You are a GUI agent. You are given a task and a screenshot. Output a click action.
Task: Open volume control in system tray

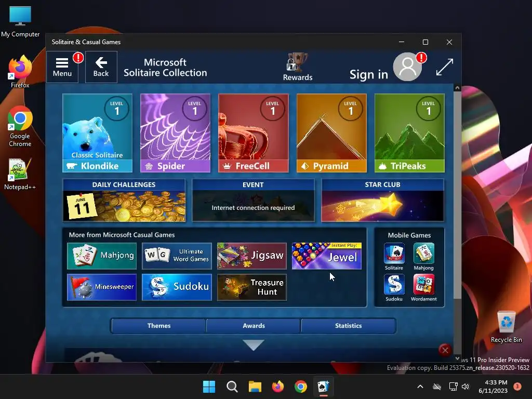click(465, 387)
